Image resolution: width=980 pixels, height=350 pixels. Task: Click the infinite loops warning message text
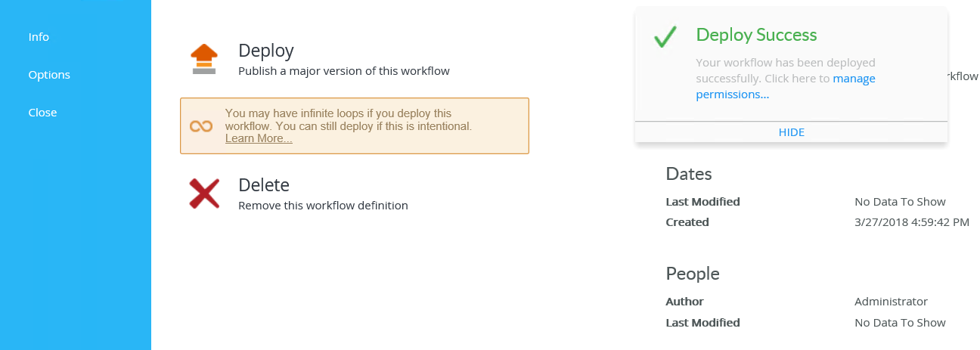coord(348,119)
